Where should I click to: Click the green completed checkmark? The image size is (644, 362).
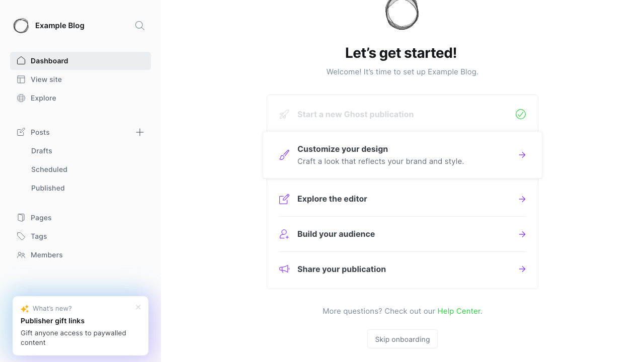click(x=521, y=114)
